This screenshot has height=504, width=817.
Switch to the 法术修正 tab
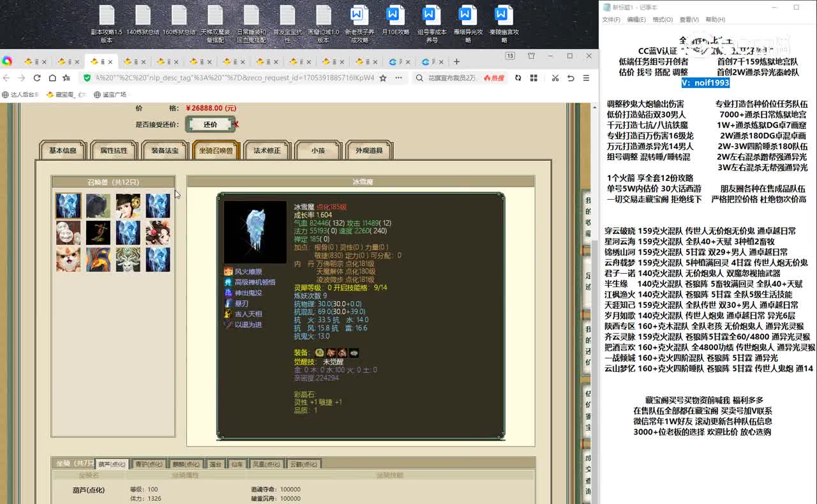[267, 151]
